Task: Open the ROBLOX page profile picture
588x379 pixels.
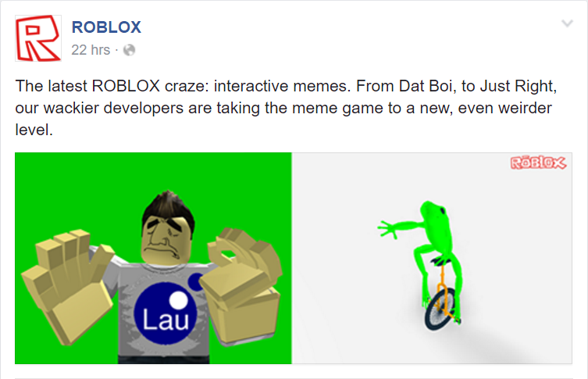Action: (x=38, y=38)
